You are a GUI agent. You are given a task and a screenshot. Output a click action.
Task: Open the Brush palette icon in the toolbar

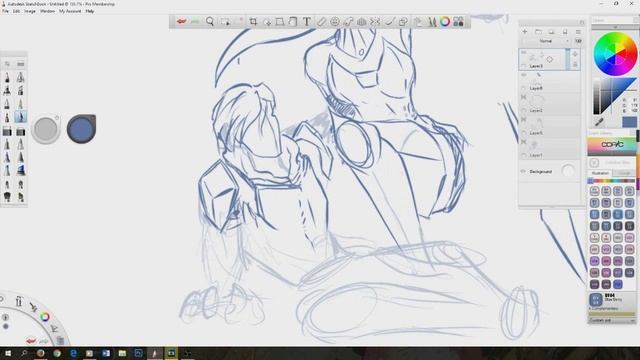(x=432, y=22)
